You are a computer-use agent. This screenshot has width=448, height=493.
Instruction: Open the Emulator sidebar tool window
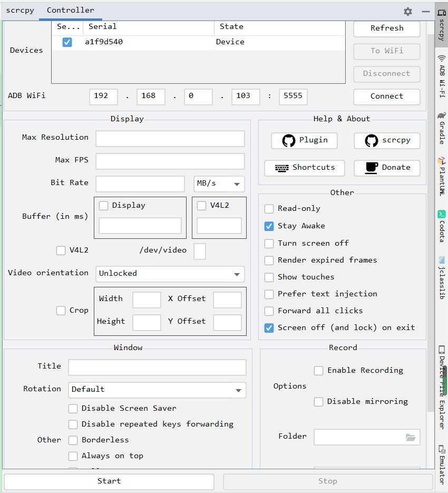442,464
